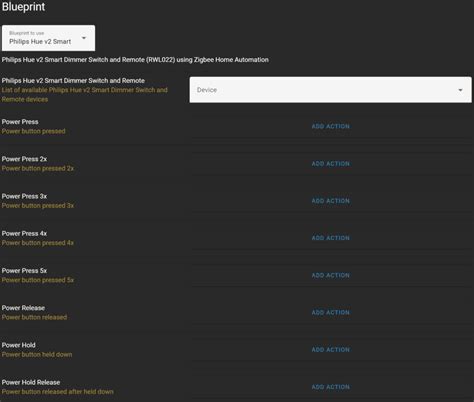Add action for Power Press 3x
The width and height of the screenshot is (474, 402).
[331, 201]
